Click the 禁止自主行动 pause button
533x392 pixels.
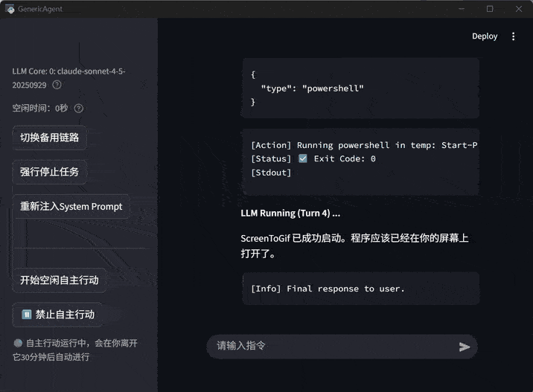57,315
